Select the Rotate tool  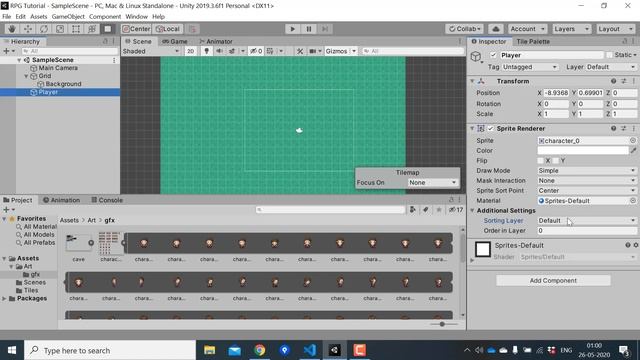[44, 29]
